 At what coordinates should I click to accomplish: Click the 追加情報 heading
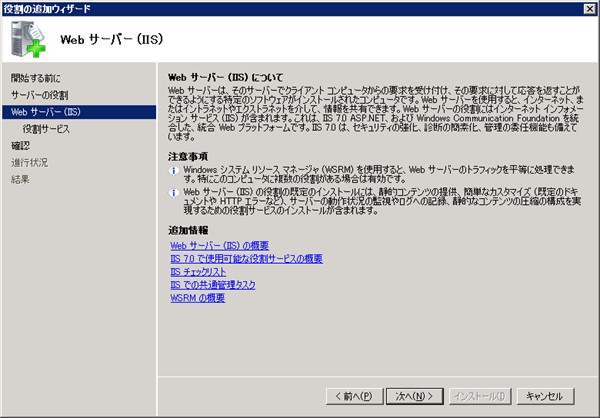pos(188,230)
